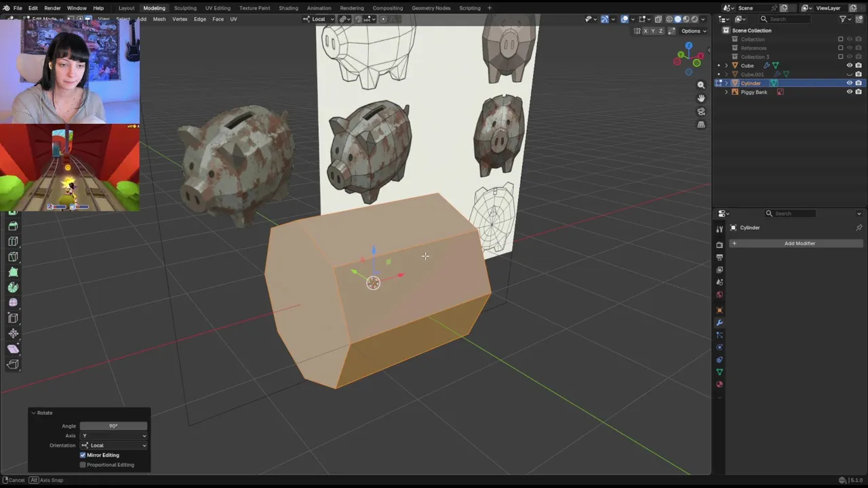This screenshot has width=868, height=488.
Task: Click the viewport zoom magnifier icon
Action: click(x=701, y=85)
